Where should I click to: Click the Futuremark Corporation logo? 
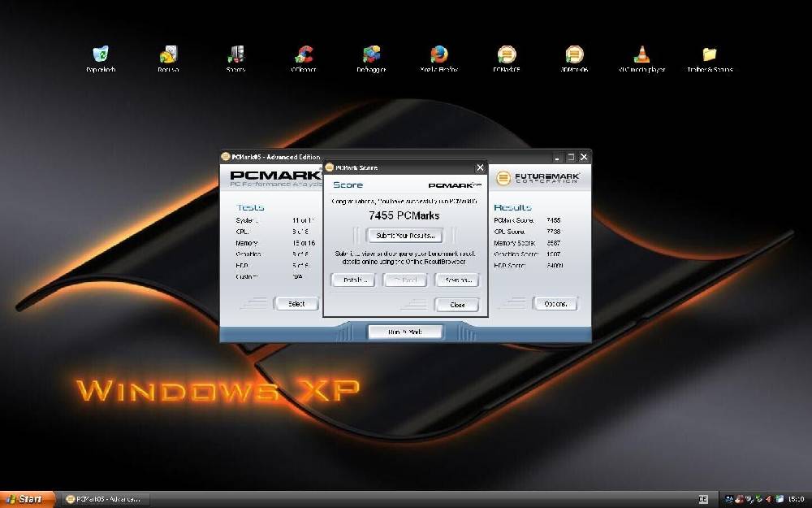coord(538,178)
